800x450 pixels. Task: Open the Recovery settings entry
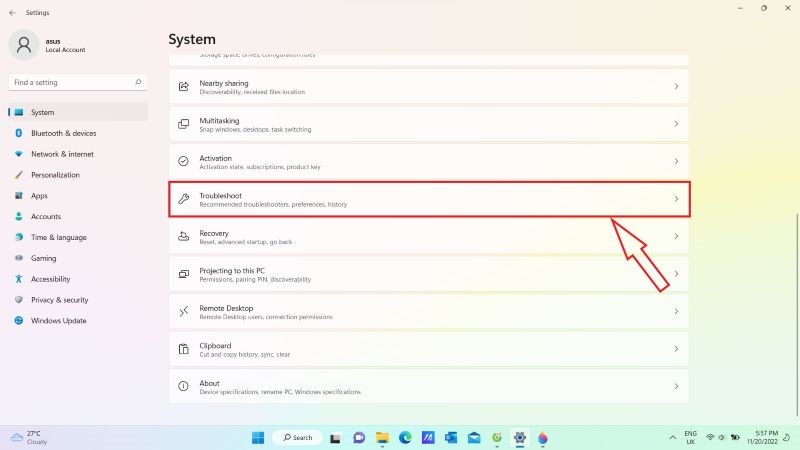[x=429, y=236]
